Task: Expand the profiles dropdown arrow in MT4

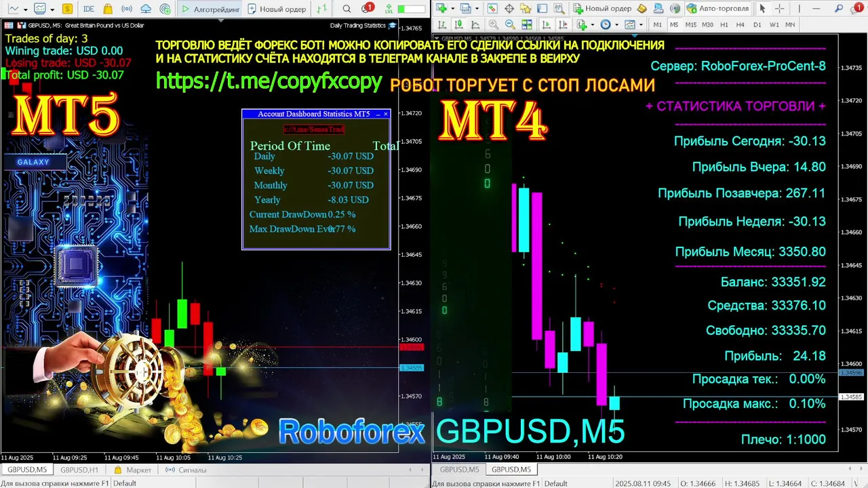Action: pyautogui.click(x=477, y=9)
